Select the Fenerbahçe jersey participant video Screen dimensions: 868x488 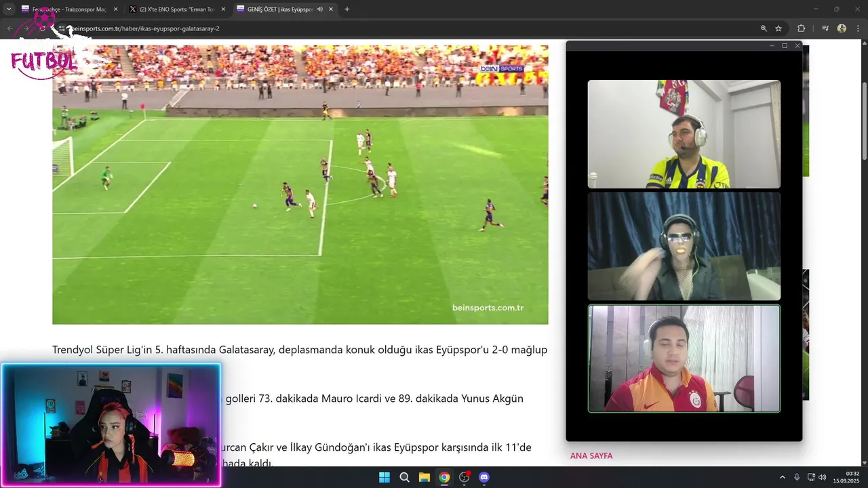(684, 134)
